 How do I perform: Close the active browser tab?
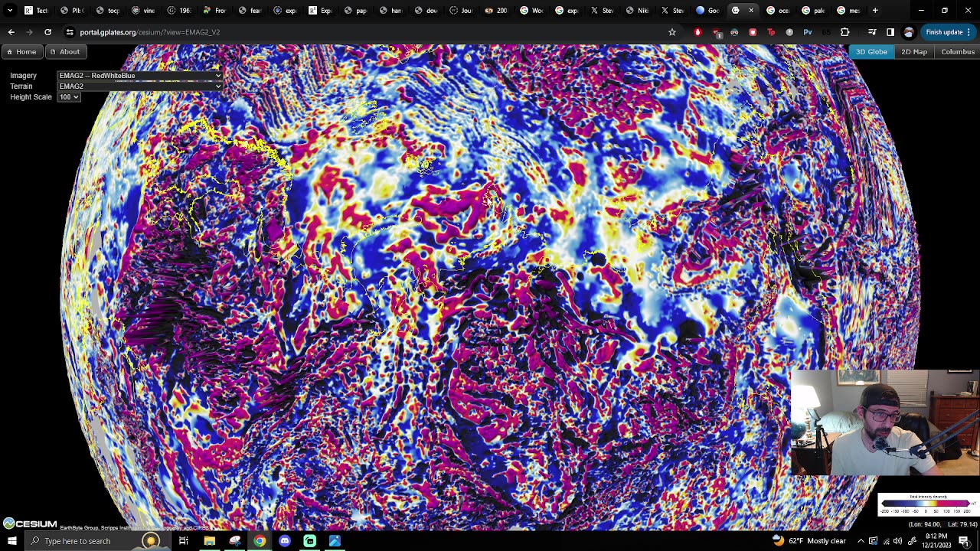(751, 11)
